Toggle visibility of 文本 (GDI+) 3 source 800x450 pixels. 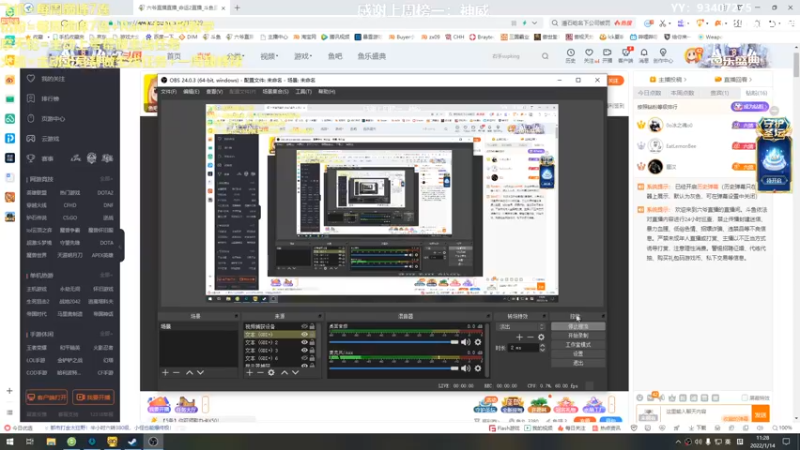point(305,351)
